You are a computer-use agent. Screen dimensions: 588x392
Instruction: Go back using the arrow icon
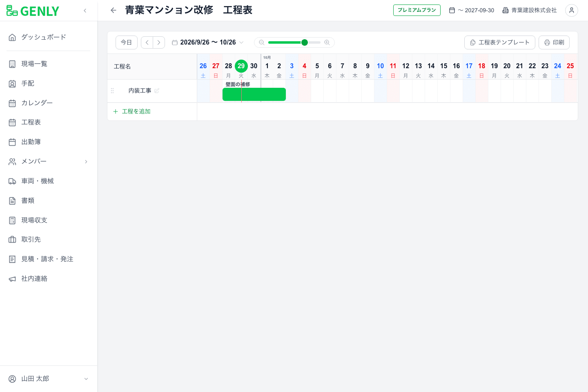[x=114, y=10]
